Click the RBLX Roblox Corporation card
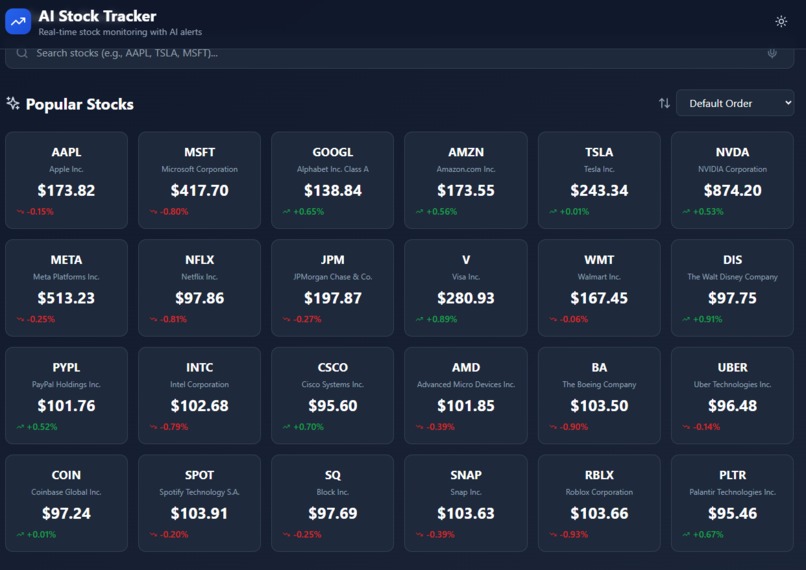This screenshot has height=570, width=806. (x=599, y=503)
